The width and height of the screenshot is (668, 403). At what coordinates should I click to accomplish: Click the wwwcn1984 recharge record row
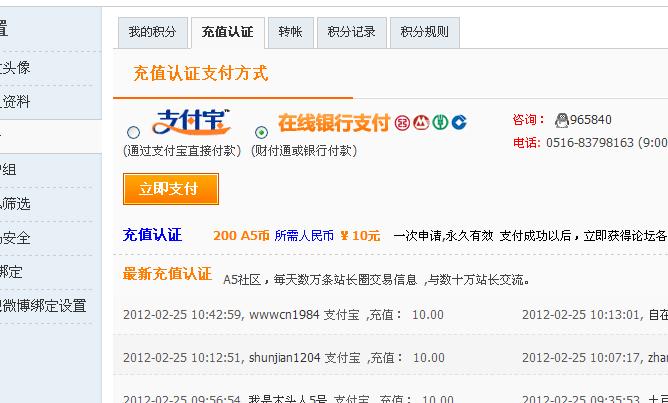[283, 315]
